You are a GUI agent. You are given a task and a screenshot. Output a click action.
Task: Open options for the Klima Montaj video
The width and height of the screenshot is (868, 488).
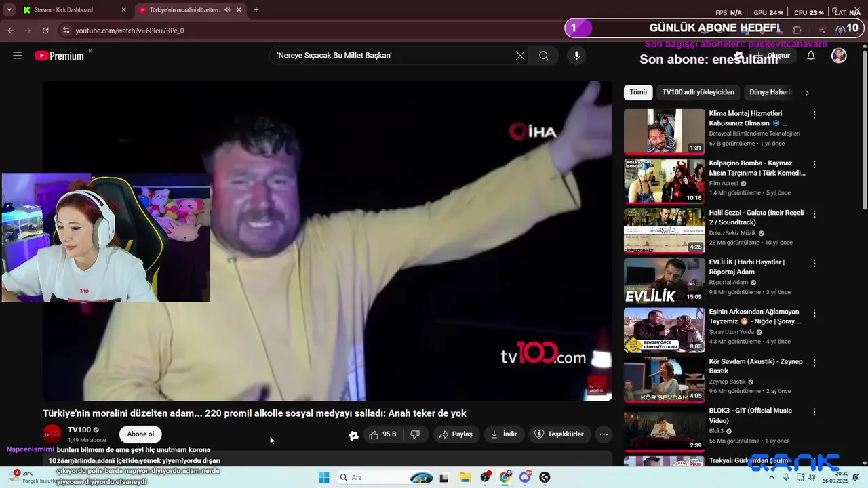point(814,115)
